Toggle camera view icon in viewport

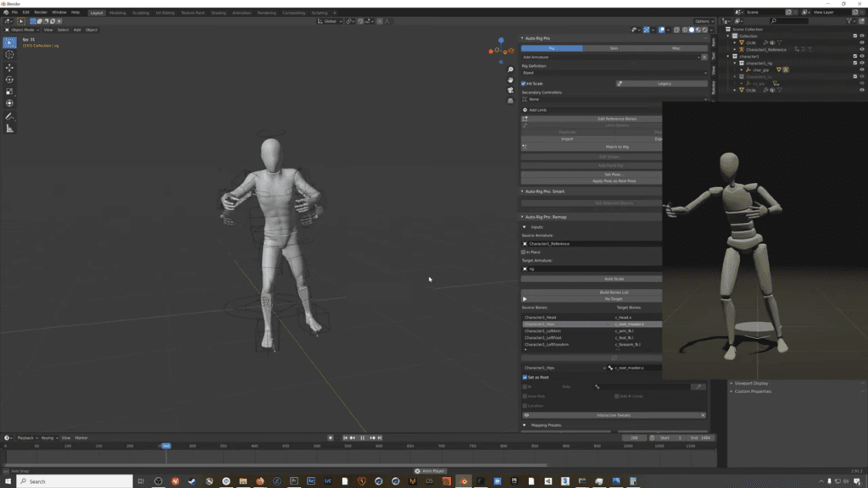pyautogui.click(x=510, y=90)
